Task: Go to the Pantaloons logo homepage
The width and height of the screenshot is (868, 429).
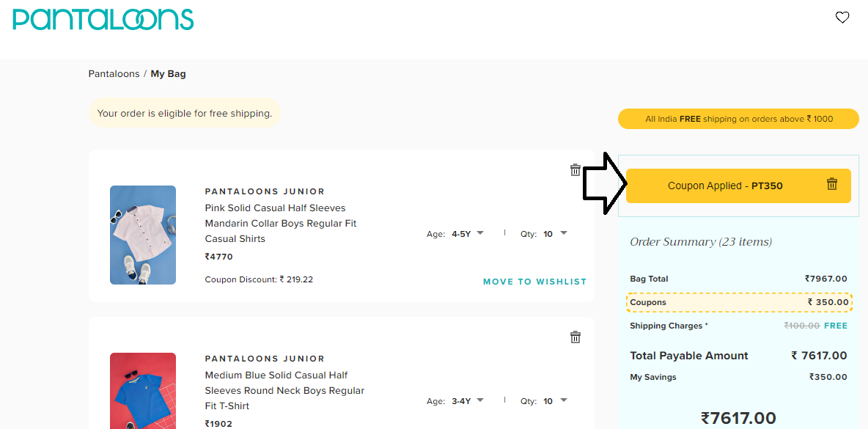Action: [103, 19]
